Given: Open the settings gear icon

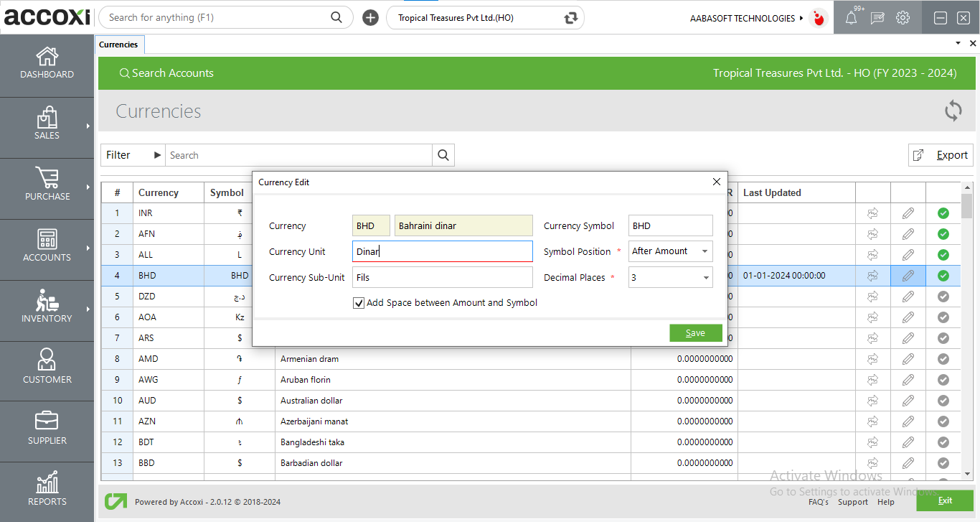Looking at the screenshot, I should [x=903, y=18].
